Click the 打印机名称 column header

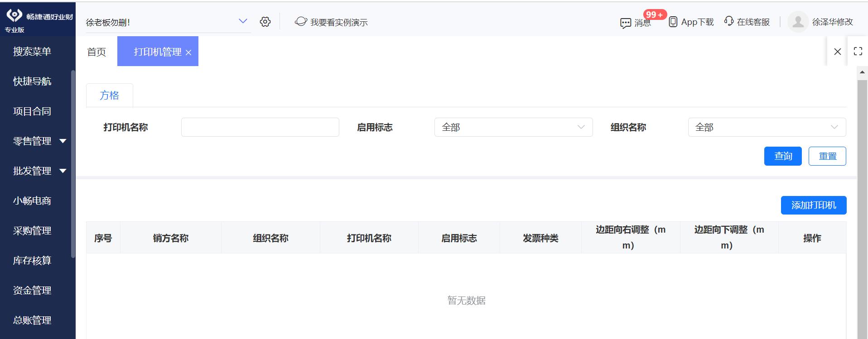369,238
